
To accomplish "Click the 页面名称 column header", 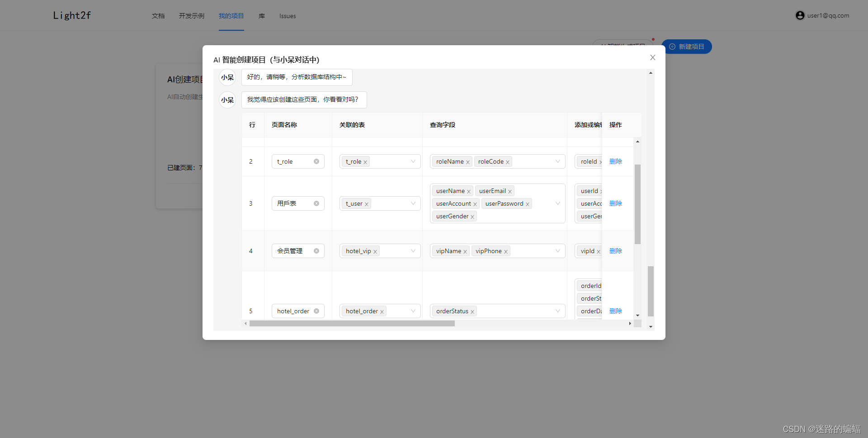I will (284, 125).
